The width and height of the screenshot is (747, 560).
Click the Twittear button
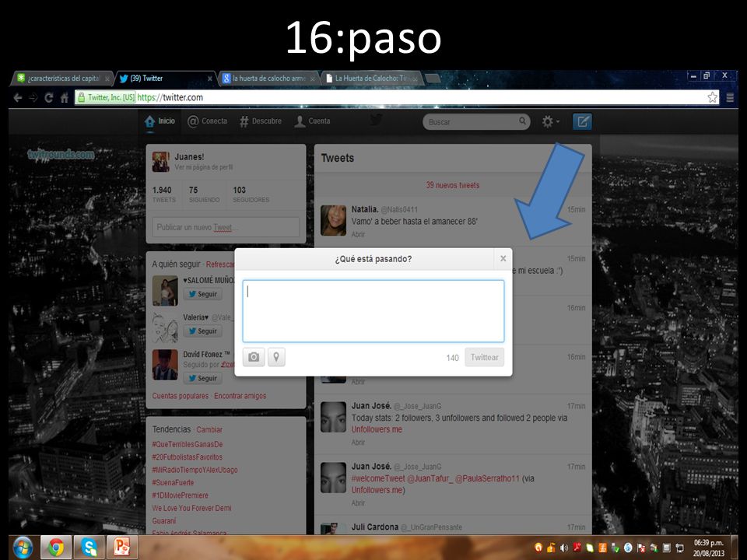tap(484, 357)
